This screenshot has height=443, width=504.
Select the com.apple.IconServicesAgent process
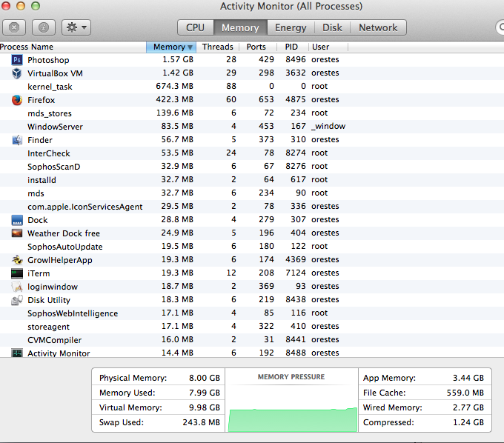tap(84, 207)
